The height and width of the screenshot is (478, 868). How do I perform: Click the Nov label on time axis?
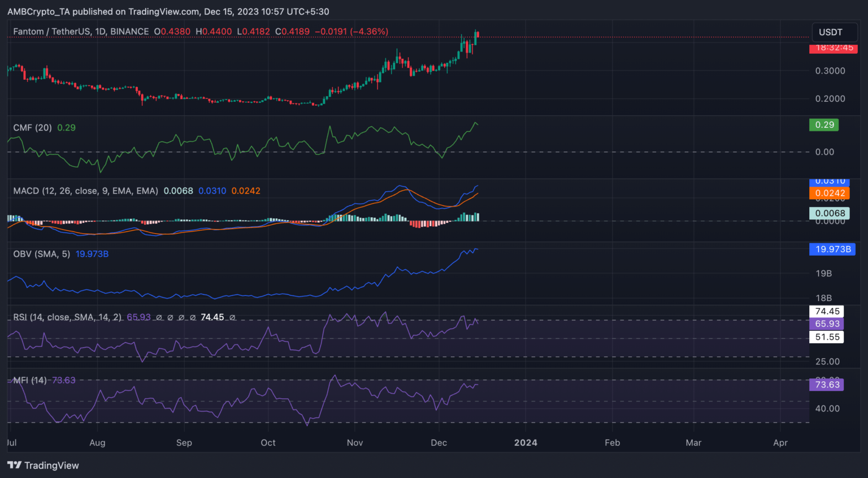[355, 443]
